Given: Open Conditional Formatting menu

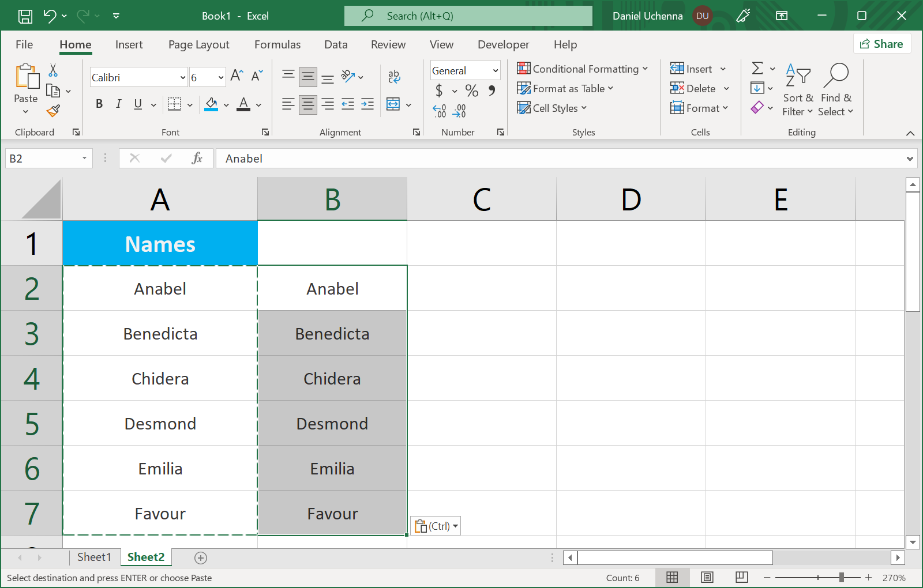Looking at the screenshot, I should pyautogui.click(x=582, y=69).
